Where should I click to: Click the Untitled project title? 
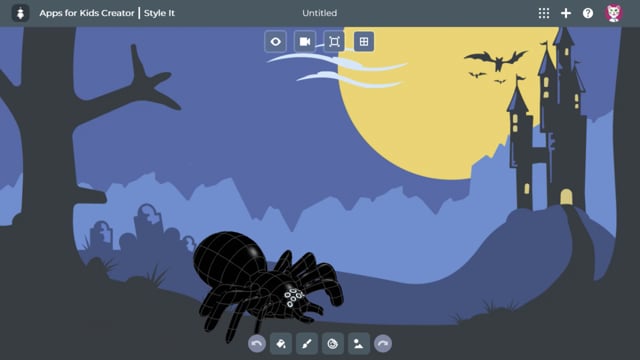pyautogui.click(x=320, y=13)
